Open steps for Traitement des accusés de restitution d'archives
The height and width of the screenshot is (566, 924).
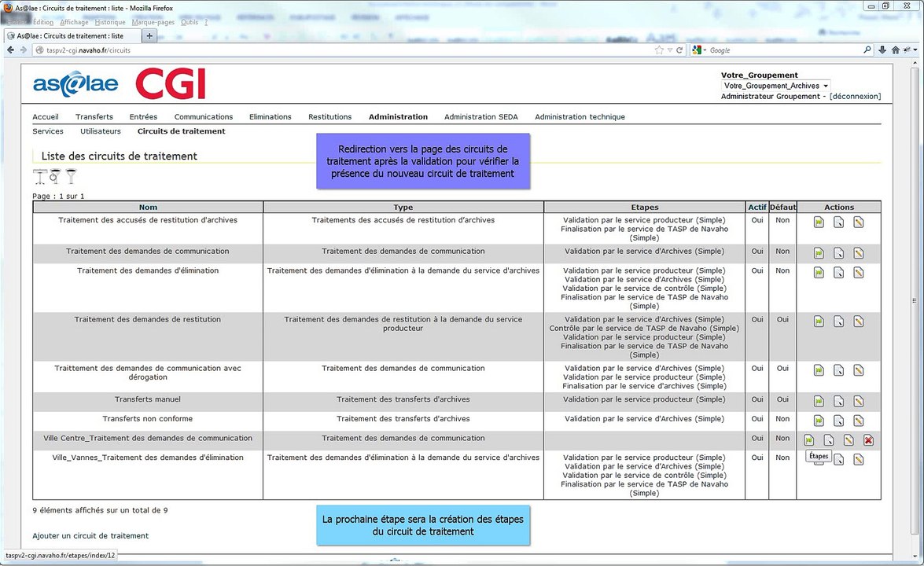point(819,222)
